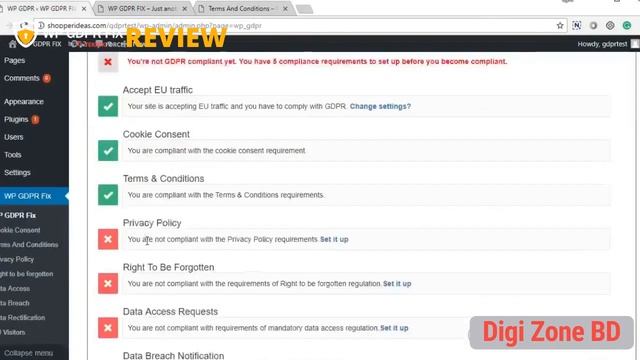Click the reload icon in address bar
The image size is (640, 360).
point(24,25)
